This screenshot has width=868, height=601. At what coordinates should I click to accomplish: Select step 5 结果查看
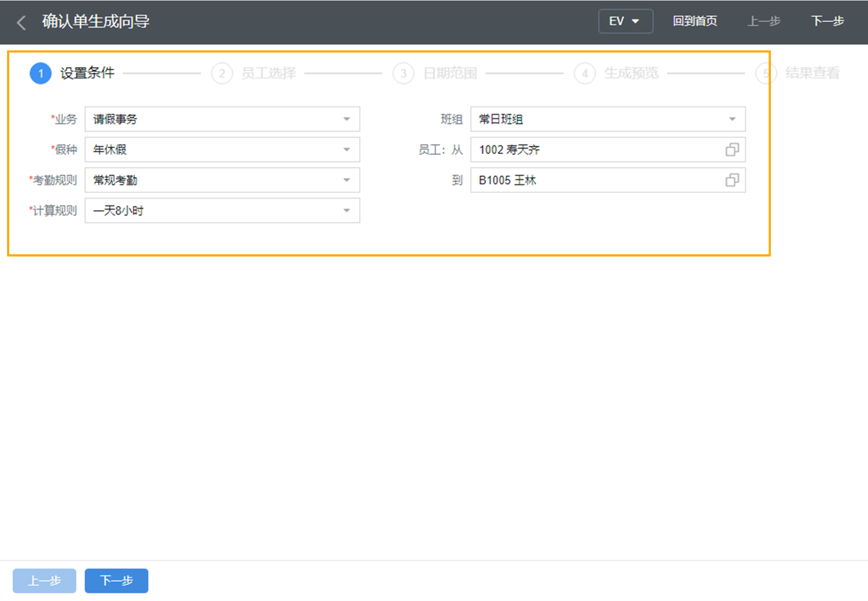point(798,73)
